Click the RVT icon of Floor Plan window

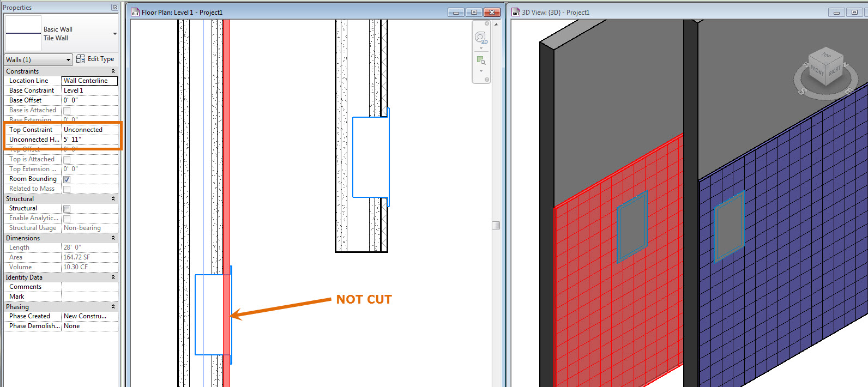(x=135, y=12)
